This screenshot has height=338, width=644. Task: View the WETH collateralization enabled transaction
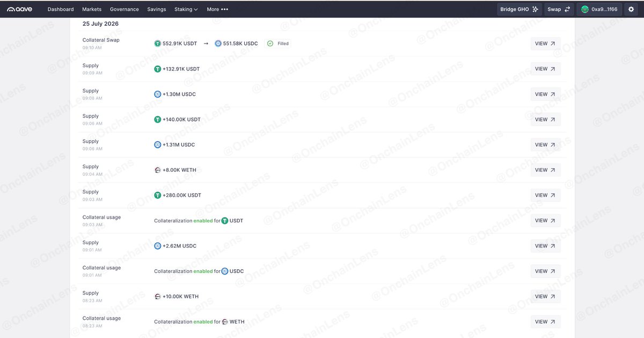pos(545,321)
